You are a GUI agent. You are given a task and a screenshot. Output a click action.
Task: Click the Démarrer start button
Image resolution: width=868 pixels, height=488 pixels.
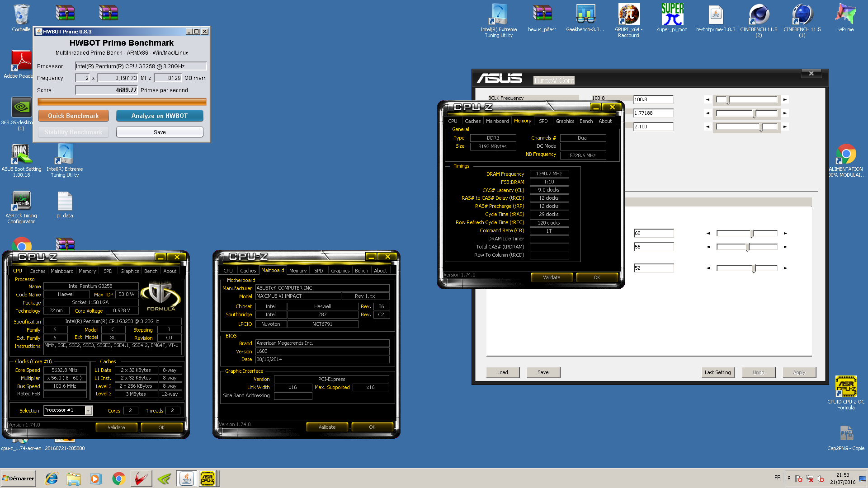18,478
